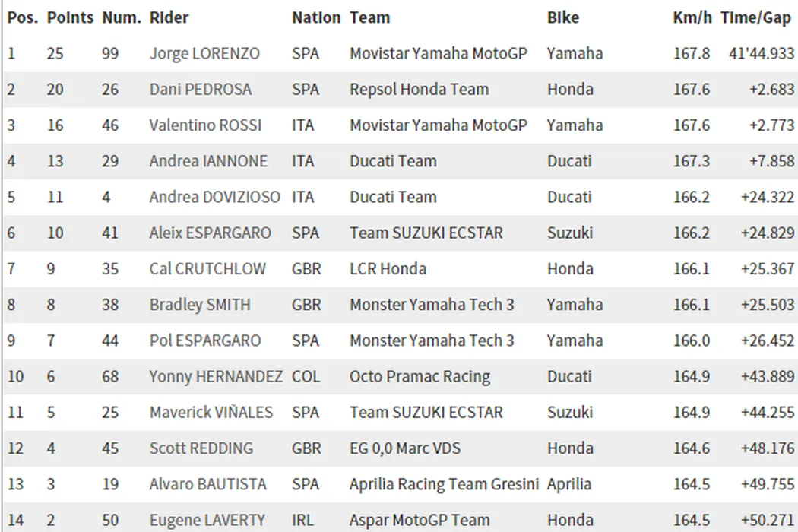The image size is (798, 532).
Task: Select the Km/h column header
Action: pos(692,17)
